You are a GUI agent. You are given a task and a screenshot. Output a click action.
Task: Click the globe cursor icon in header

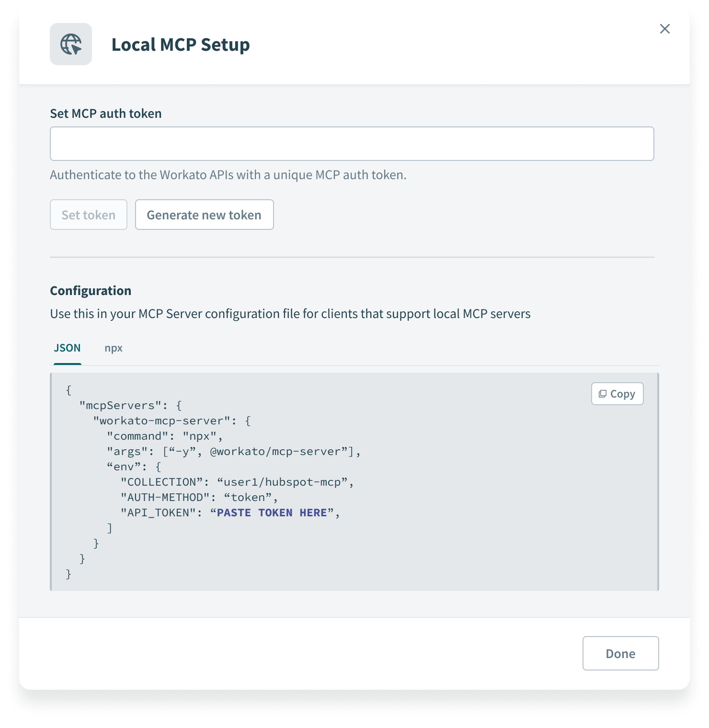pos(71,44)
